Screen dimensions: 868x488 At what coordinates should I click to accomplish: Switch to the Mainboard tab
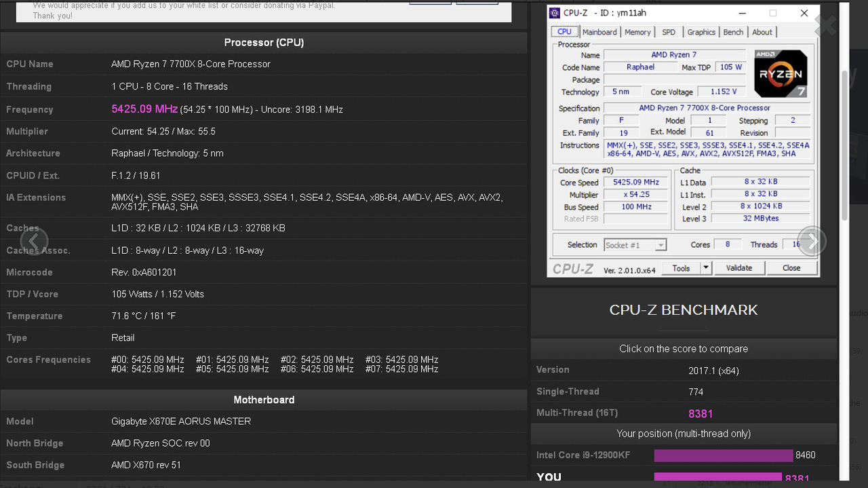coord(599,32)
